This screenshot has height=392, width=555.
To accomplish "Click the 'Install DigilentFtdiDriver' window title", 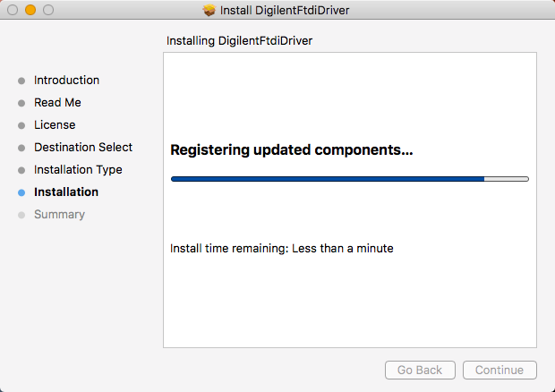I will pos(285,10).
